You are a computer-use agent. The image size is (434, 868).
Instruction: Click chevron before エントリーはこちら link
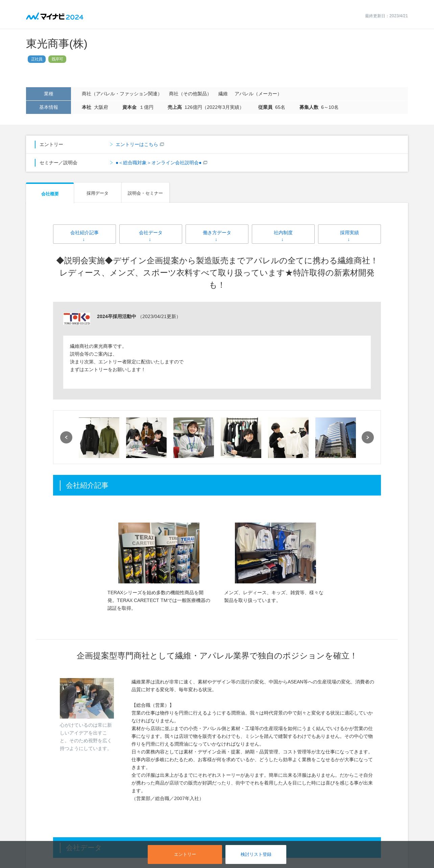pos(111,144)
